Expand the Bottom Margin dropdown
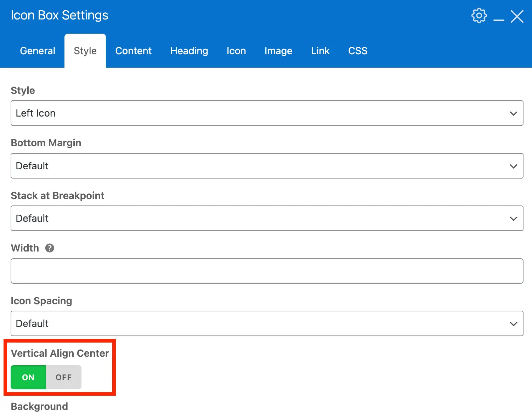This screenshot has height=418, width=532. point(267,166)
